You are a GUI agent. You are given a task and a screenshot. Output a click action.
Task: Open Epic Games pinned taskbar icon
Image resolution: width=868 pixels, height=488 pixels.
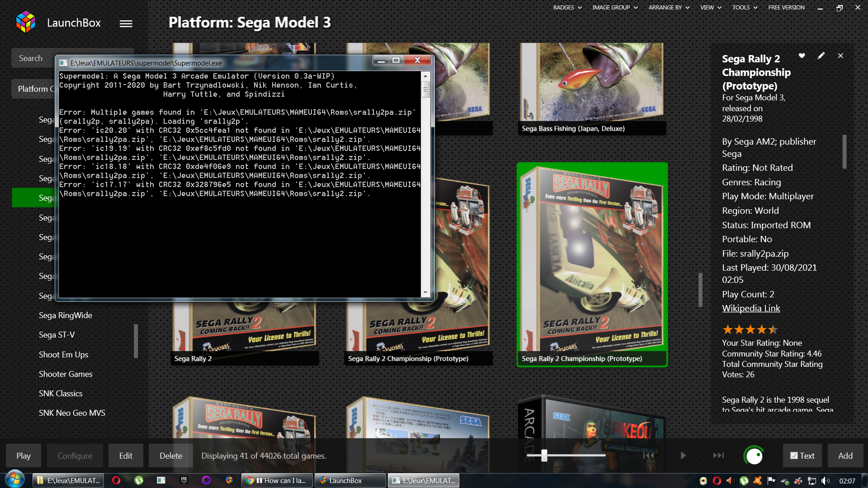tap(184, 480)
